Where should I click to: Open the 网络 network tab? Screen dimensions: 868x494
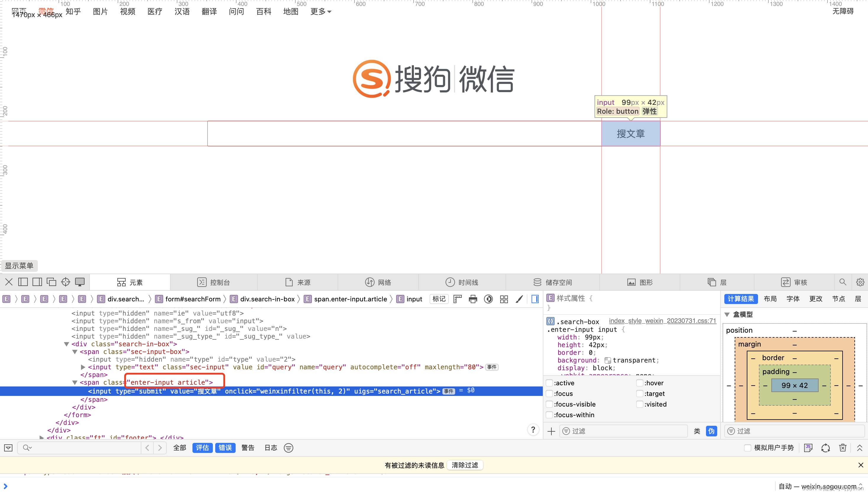[x=378, y=282]
